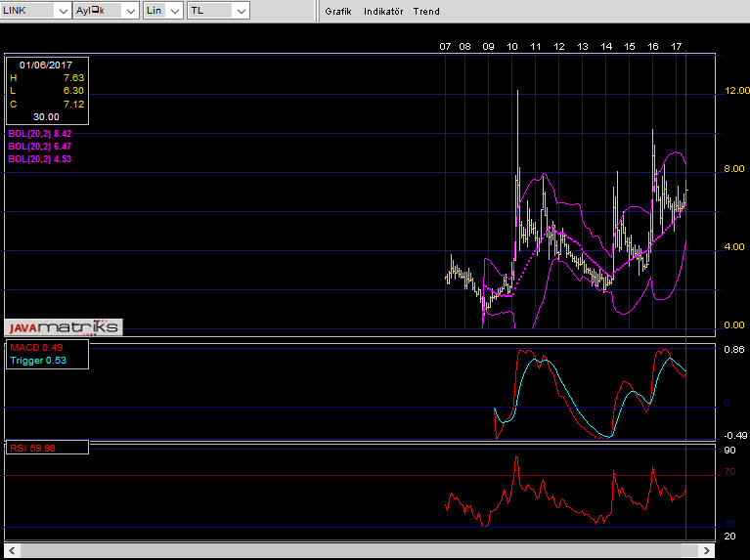Click the C value 7.12

73,105
